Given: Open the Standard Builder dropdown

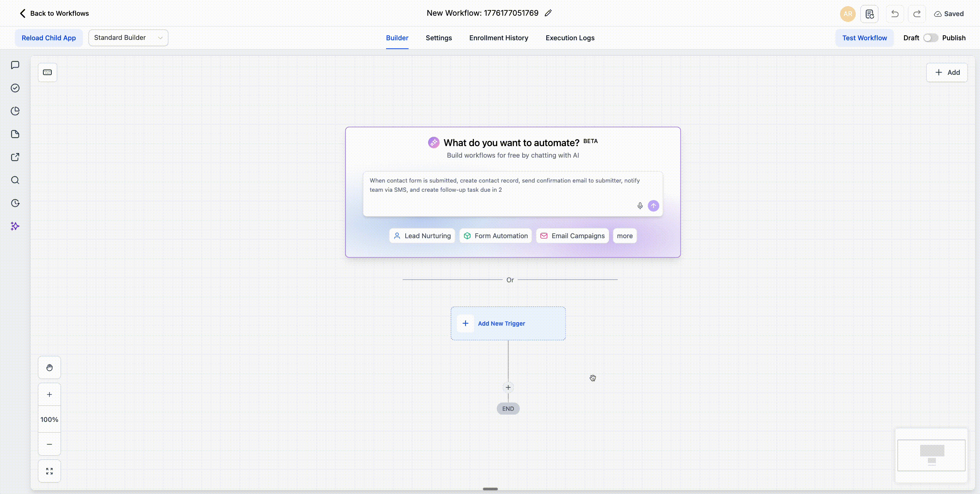Looking at the screenshot, I should 128,38.
